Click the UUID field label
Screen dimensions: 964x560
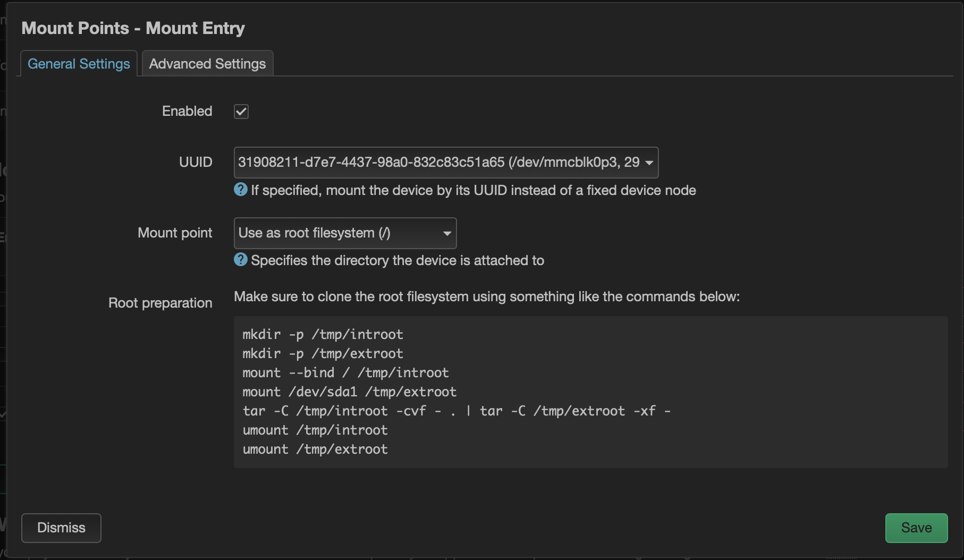click(196, 162)
